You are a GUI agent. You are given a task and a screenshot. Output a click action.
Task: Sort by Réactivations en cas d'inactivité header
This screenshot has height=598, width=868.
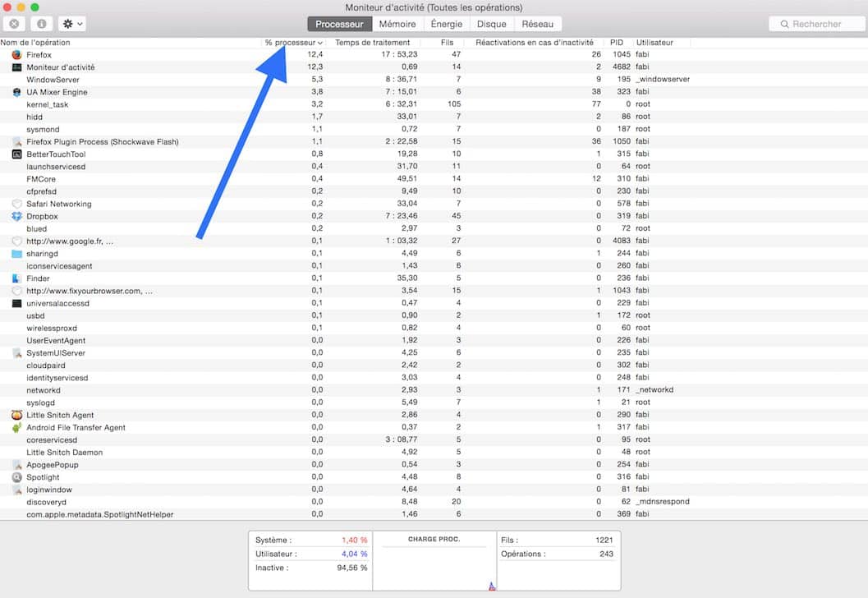tap(535, 43)
